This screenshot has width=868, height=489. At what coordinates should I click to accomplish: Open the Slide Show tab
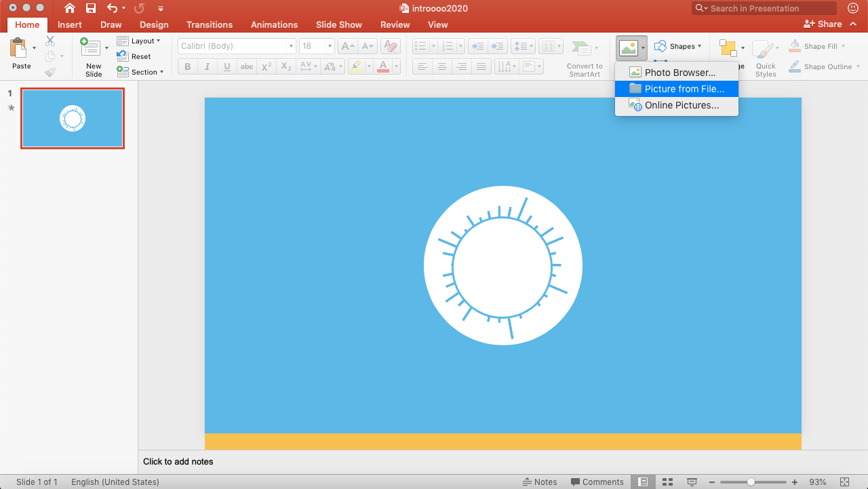(339, 24)
